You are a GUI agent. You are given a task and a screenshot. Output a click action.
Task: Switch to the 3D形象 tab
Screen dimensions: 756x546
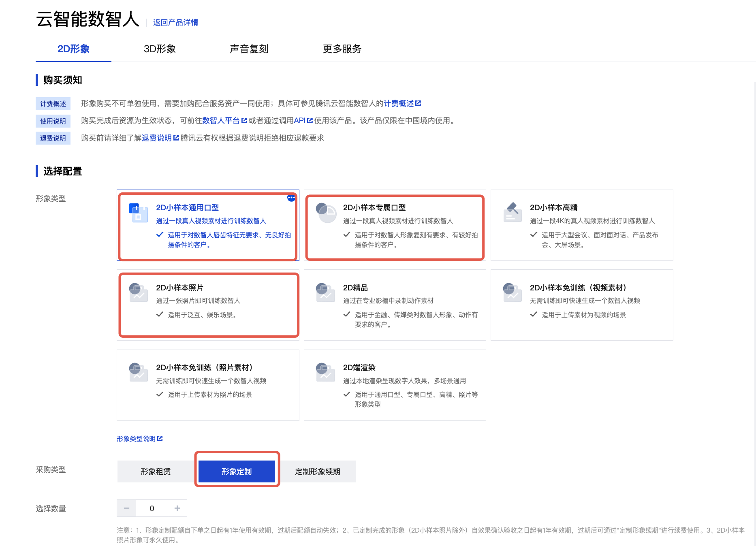[x=160, y=49]
